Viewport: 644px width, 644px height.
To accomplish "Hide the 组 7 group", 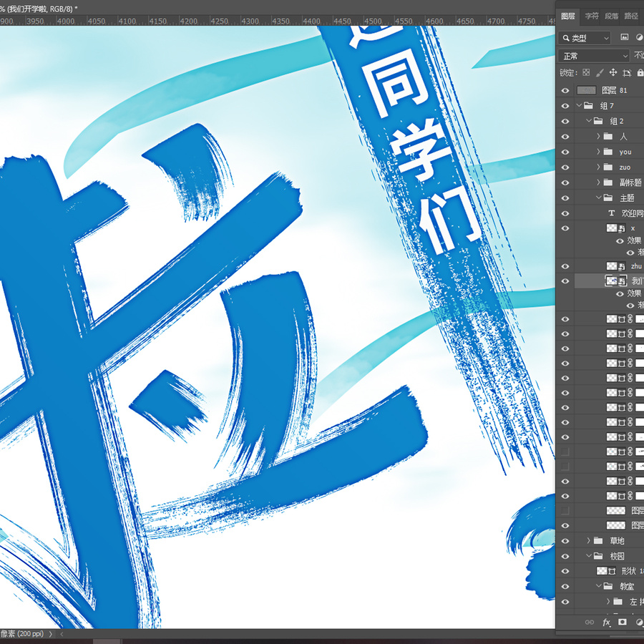I will 565,106.
